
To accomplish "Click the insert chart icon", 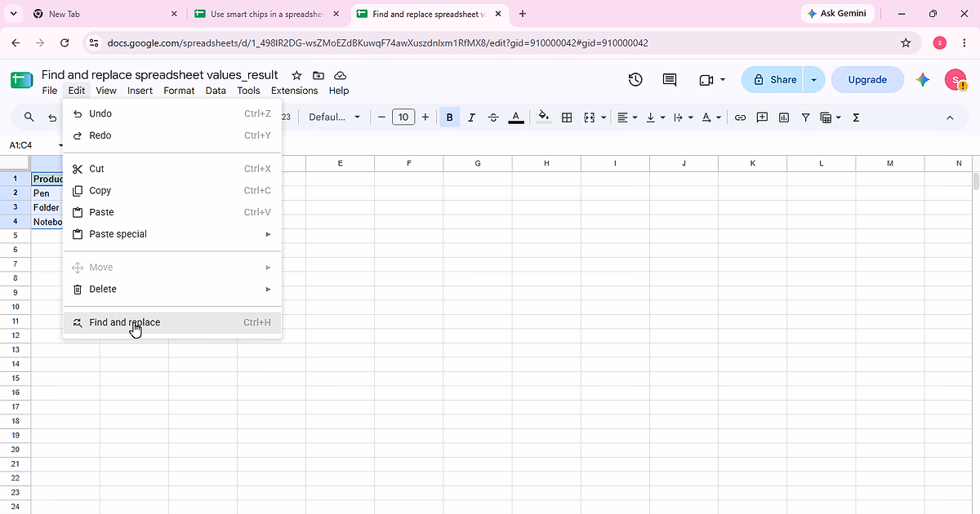I will point(784,117).
